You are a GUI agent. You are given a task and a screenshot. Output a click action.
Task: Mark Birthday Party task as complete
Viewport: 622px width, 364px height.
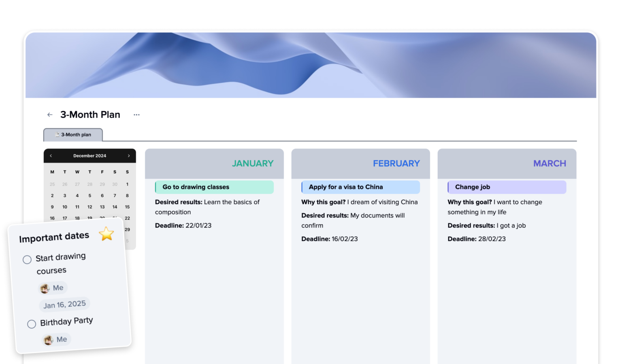(x=32, y=324)
